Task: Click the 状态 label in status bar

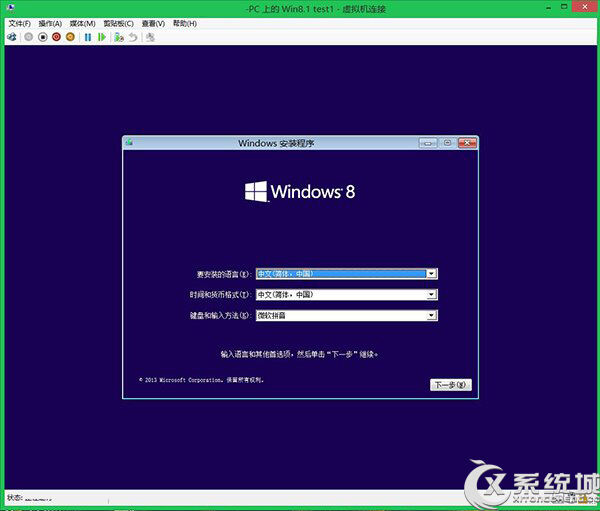Action: [15, 498]
